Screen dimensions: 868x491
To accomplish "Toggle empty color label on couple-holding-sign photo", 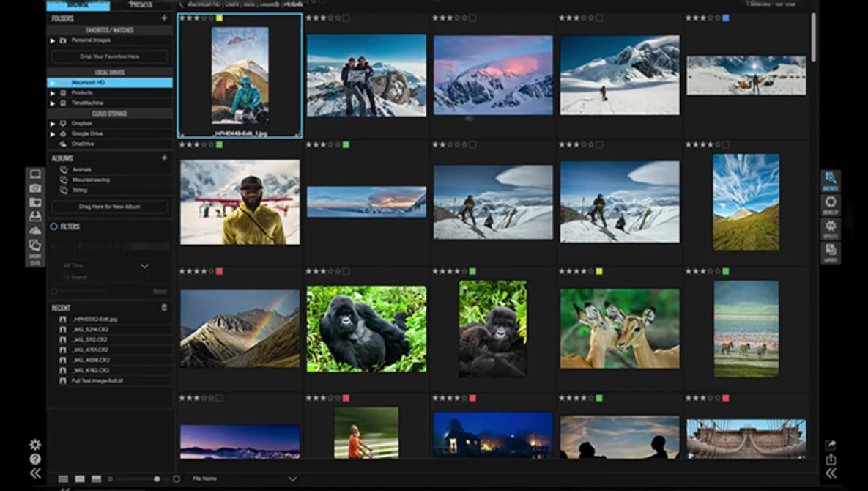I will pos(346,18).
